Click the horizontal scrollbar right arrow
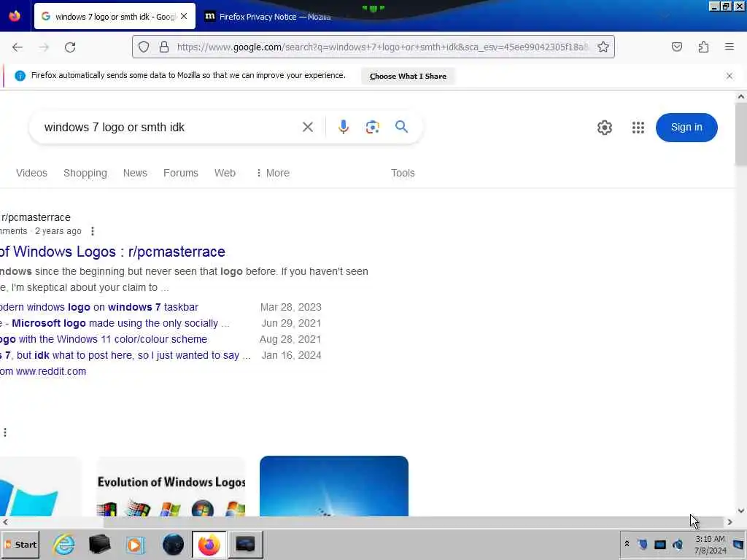Viewport: 747px width, 560px height. (729, 522)
